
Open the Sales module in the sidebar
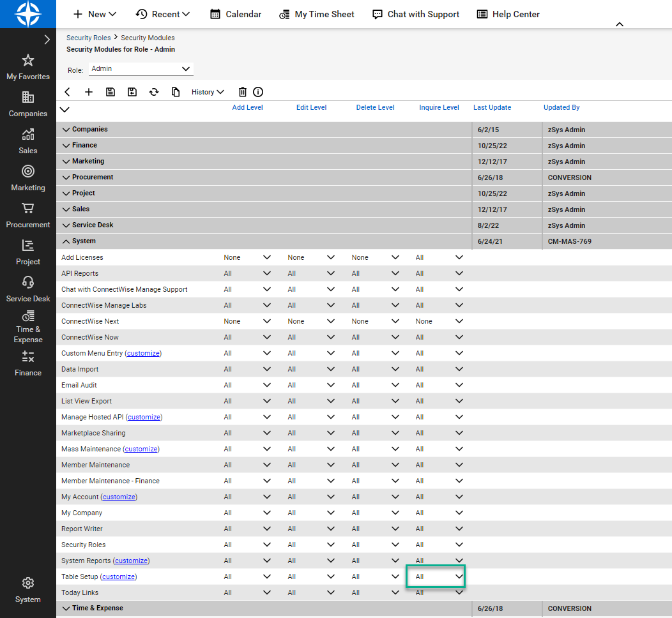click(28, 142)
